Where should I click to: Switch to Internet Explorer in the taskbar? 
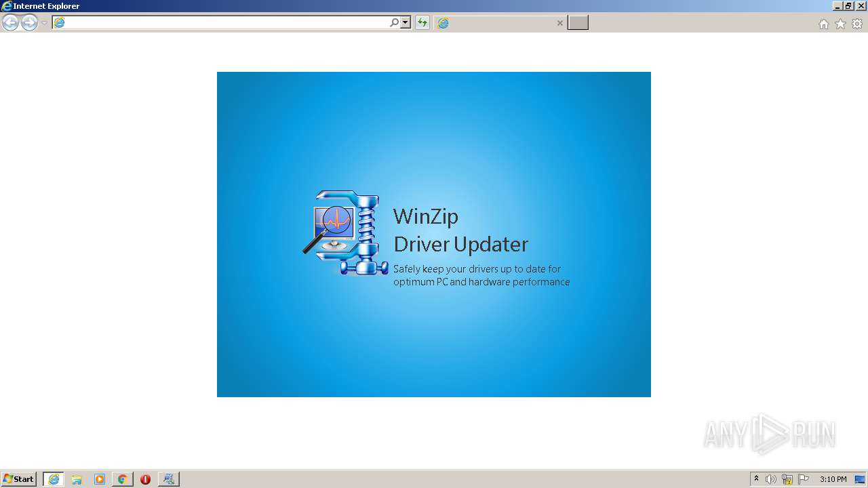point(54,479)
